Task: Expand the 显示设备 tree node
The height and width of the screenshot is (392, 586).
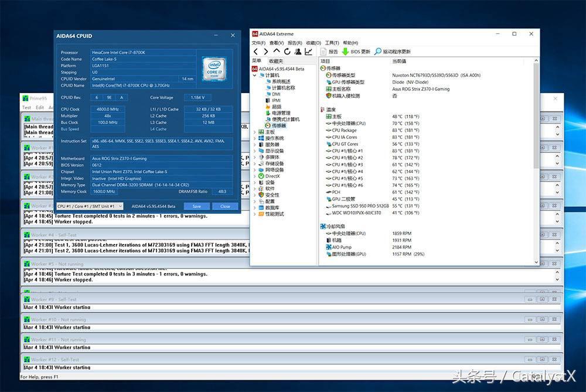Action: click(x=255, y=151)
